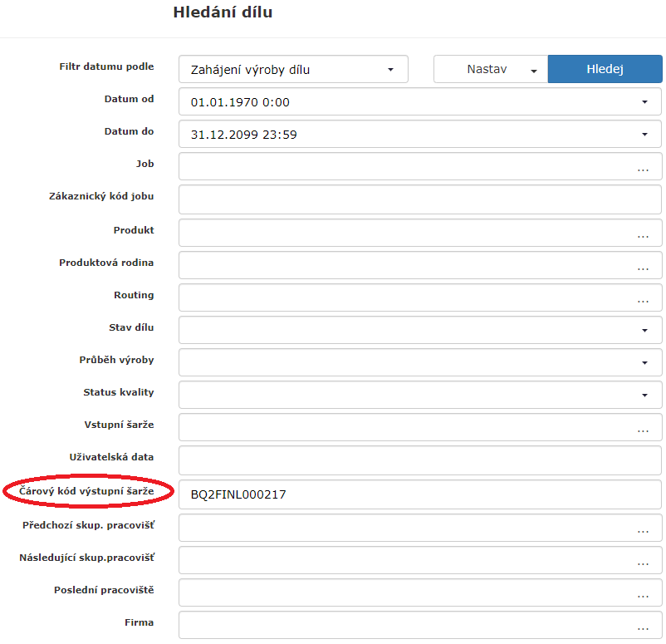
Task: Expand the Datum do date picker
Action: pos(644,135)
